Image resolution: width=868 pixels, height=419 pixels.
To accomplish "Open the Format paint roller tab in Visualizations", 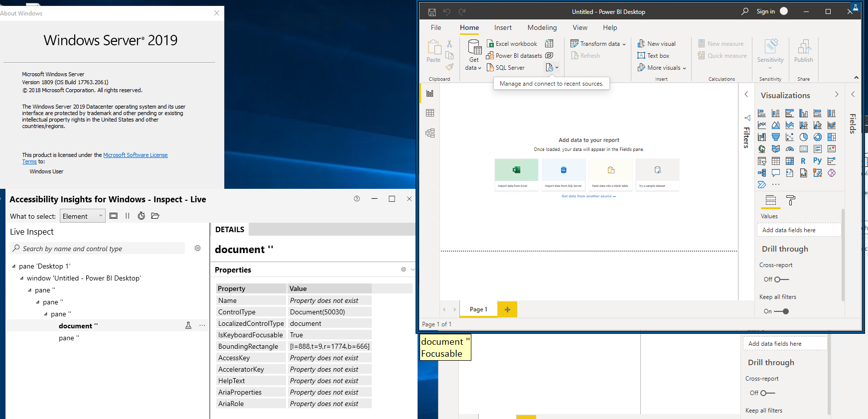I will [x=791, y=200].
